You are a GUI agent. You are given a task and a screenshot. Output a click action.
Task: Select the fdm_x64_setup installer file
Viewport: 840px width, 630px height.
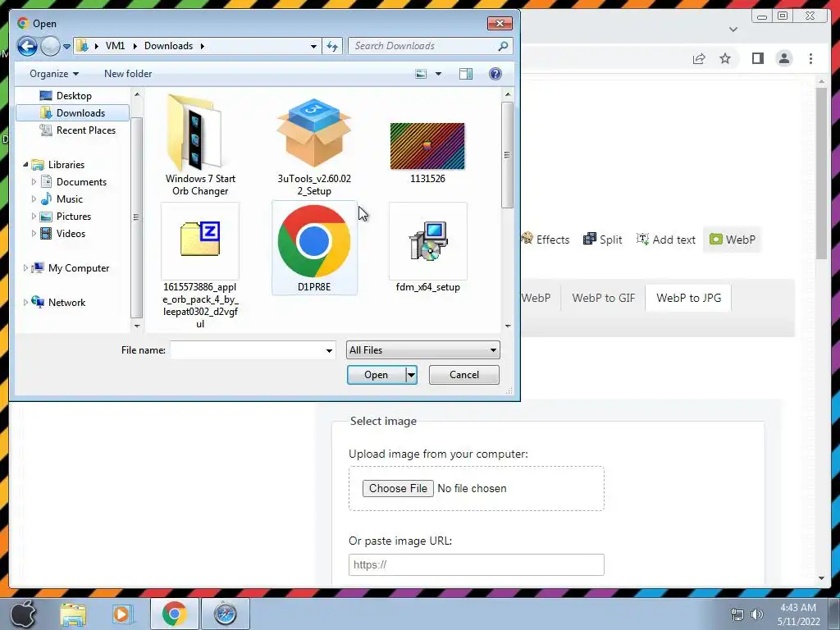tap(427, 248)
